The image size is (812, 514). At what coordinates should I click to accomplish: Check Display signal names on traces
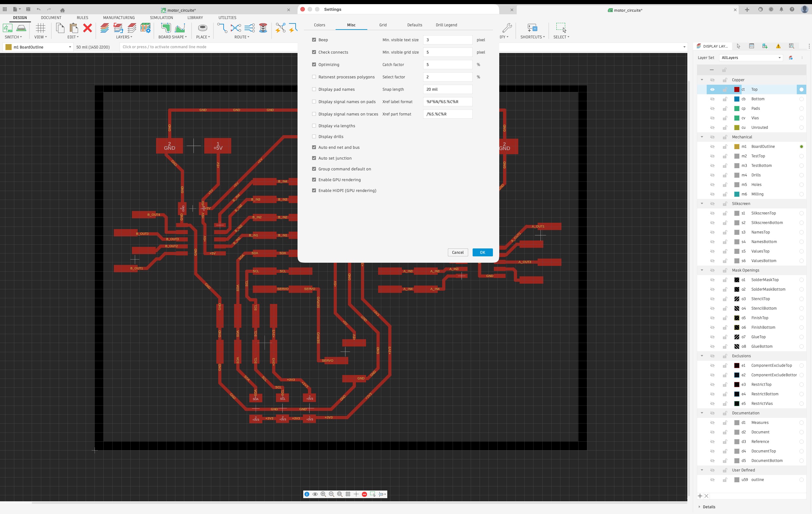[314, 114]
